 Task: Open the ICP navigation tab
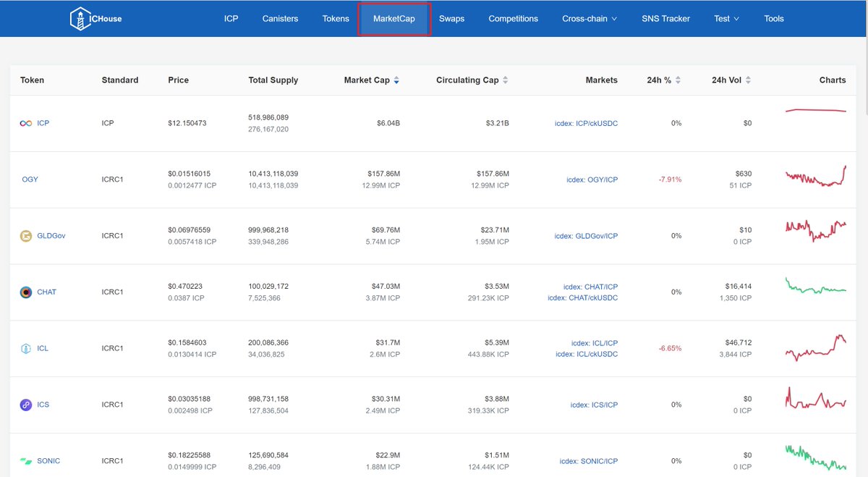[x=231, y=19]
